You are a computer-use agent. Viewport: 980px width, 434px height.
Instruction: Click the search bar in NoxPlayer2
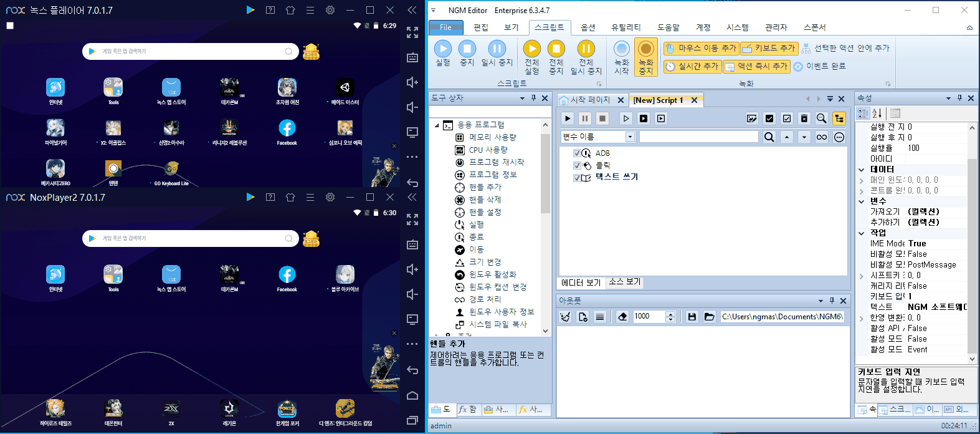coord(190,238)
